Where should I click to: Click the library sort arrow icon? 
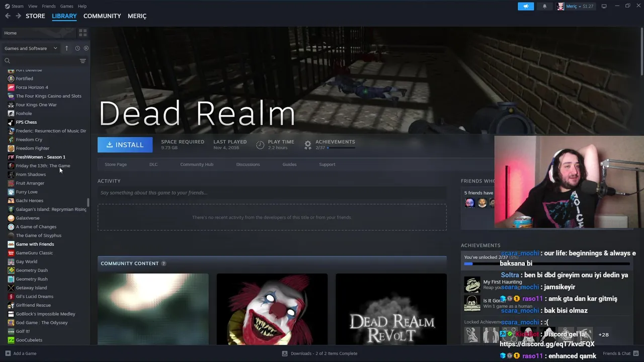pos(66,48)
